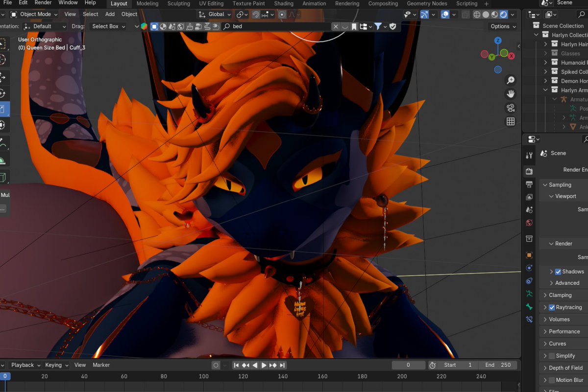This screenshot has height=392, width=588.
Task: Open the Object properties tab (orange square)
Action: (x=529, y=255)
